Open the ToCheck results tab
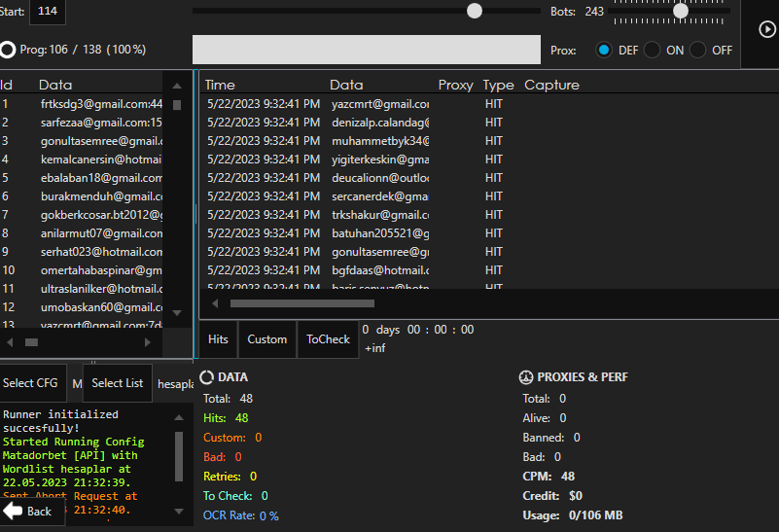Viewport: 779px width, 532px height. 328,339
